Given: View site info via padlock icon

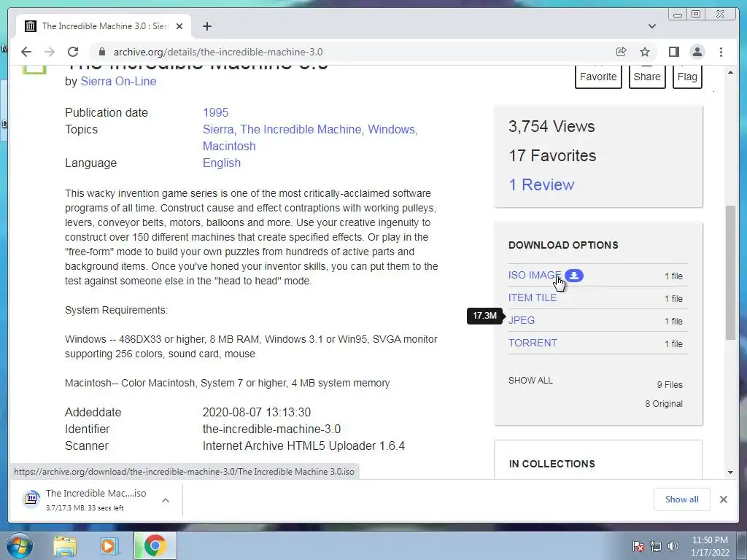Looking at the screenshot, I should (102, 52).
